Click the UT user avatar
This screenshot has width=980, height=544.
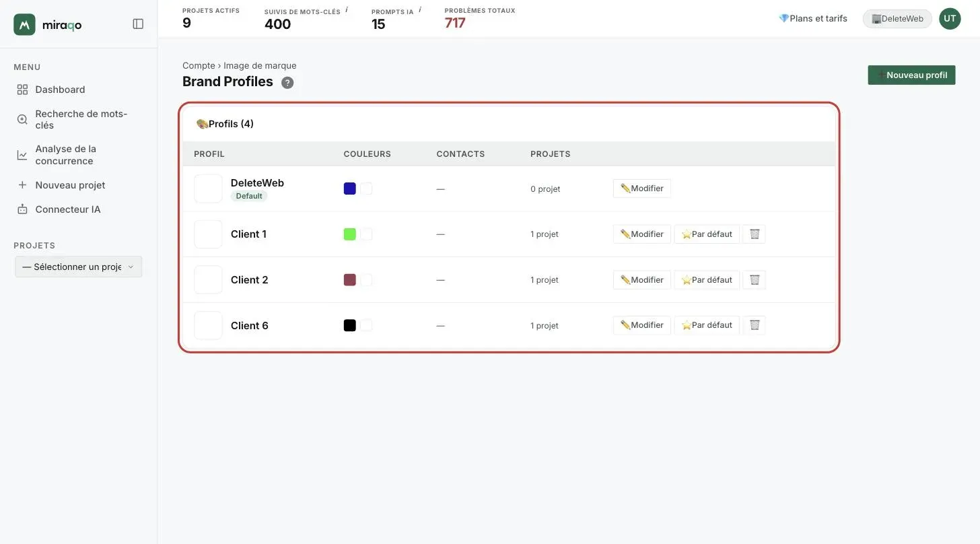tap(950, 19)
